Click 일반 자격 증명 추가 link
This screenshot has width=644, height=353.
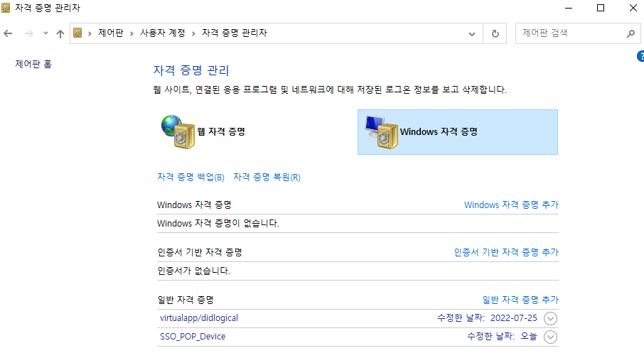(520, 300)
